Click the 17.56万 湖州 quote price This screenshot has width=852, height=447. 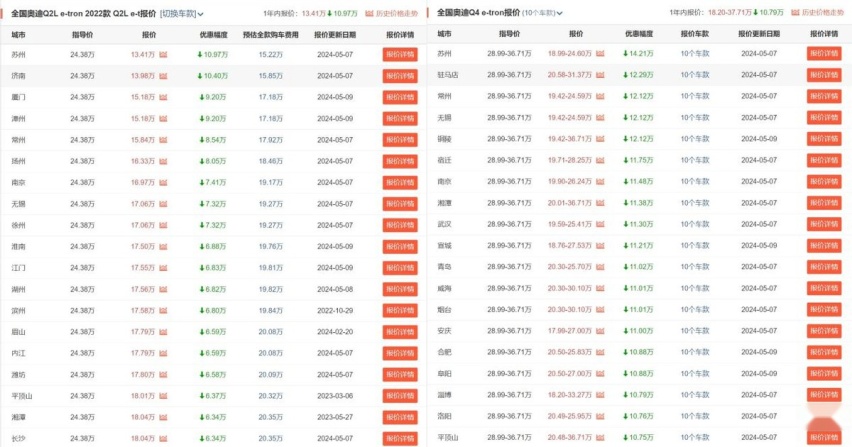point(143,289)
